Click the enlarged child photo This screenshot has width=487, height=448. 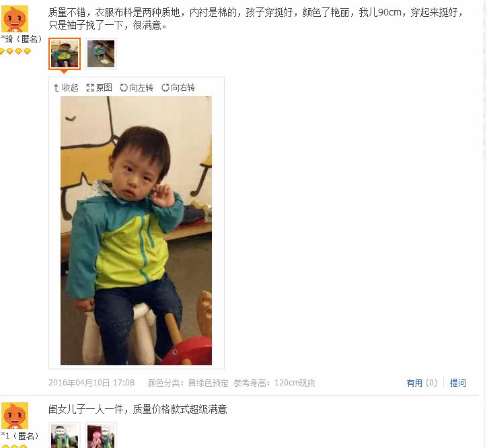tap(136, 231)
